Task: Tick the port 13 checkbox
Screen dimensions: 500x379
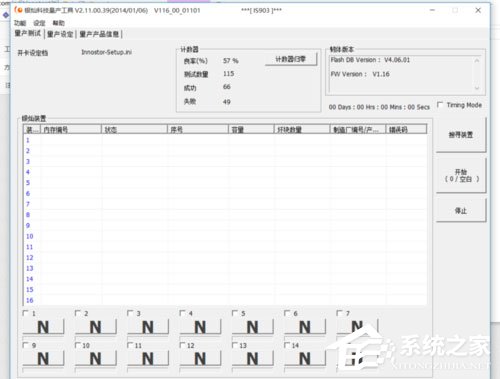Action: tap(235, 345)
